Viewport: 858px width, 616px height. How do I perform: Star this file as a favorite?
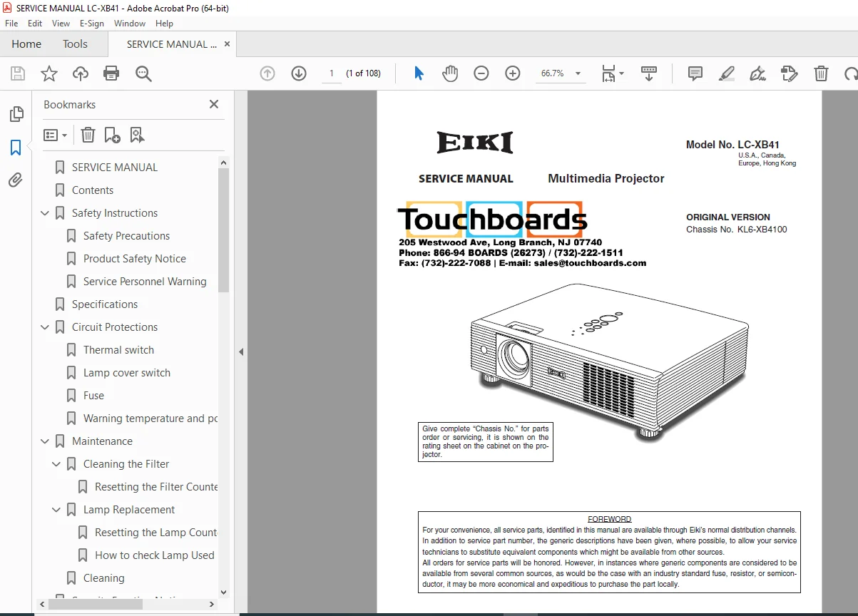48,73
